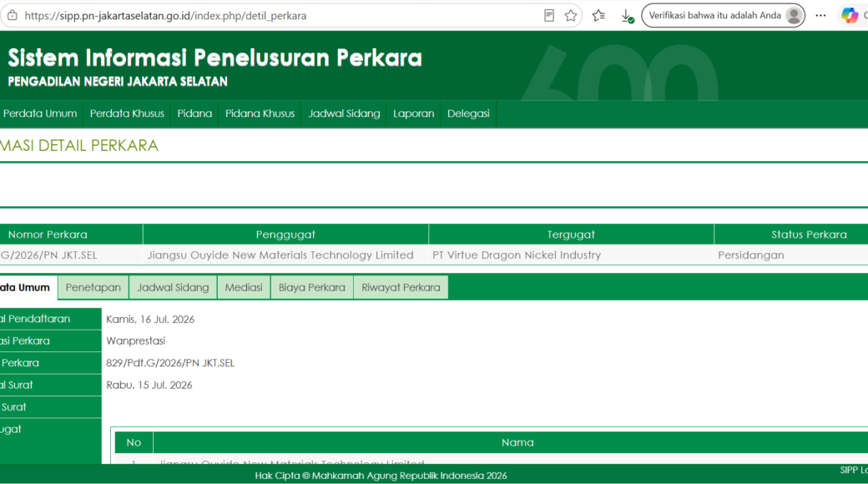
Task: Open the Jadwal Sidang menu item
Action: (x=344, y=113)
